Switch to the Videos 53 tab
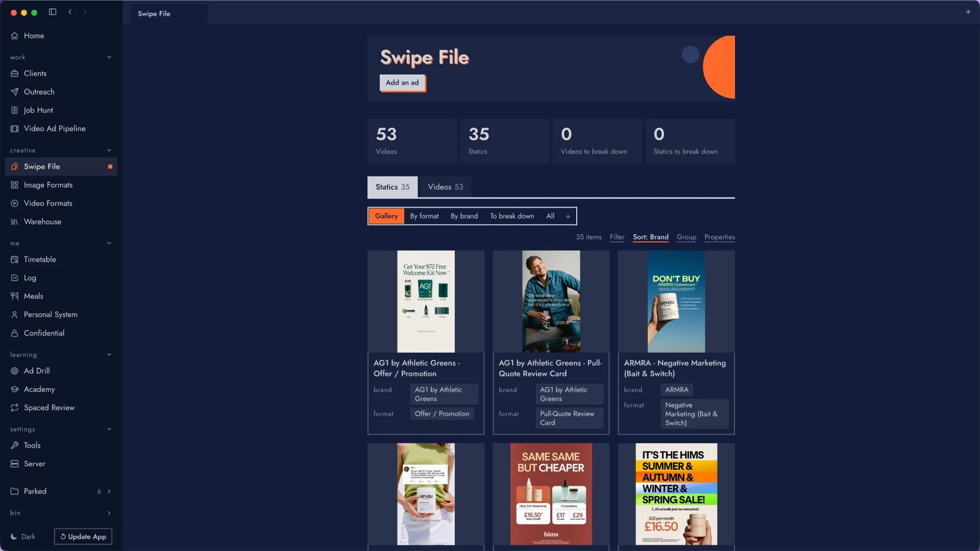 pos(445,187)
